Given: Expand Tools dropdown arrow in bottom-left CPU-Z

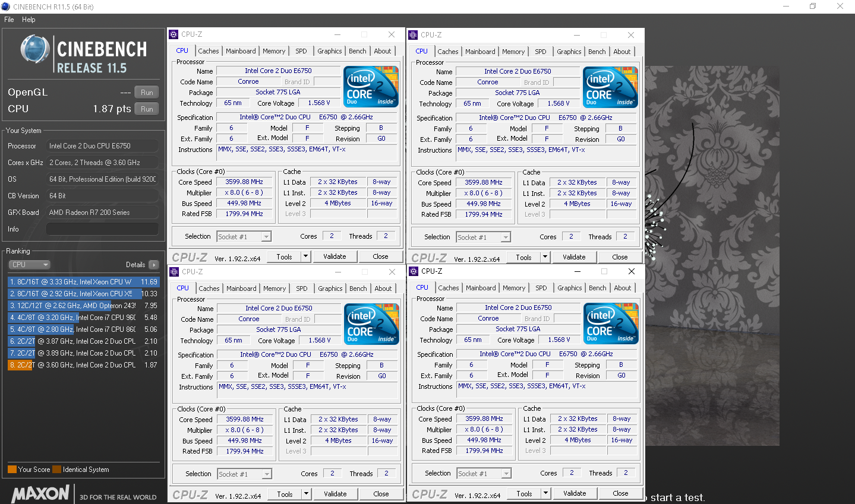Looking at the screenshot, I should (x=307, y=494).
